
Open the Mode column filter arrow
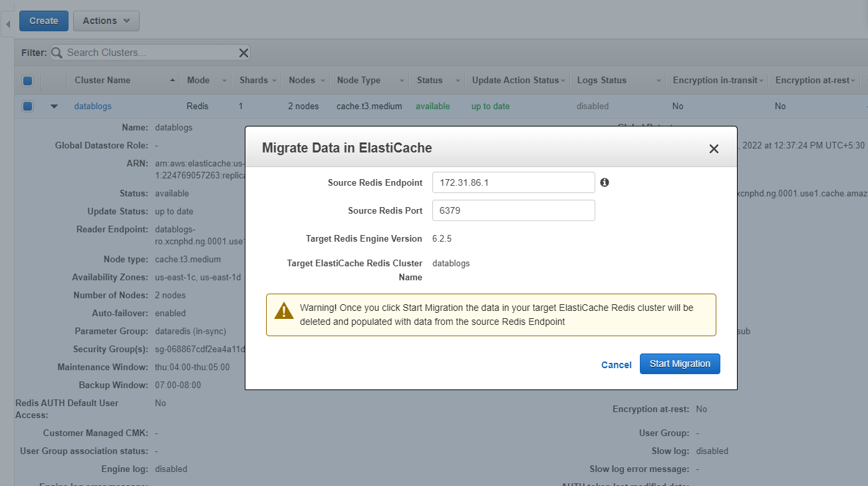(x=225, y=81)
